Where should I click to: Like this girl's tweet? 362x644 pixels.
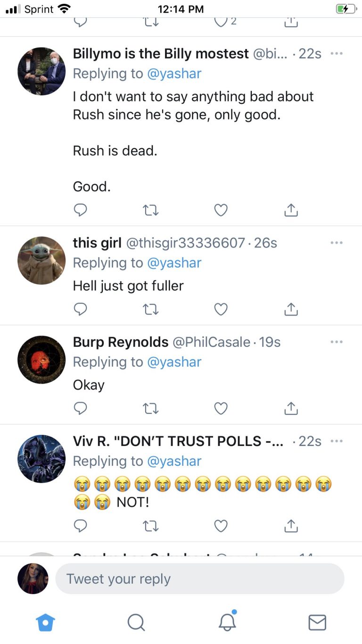(221, 309)
